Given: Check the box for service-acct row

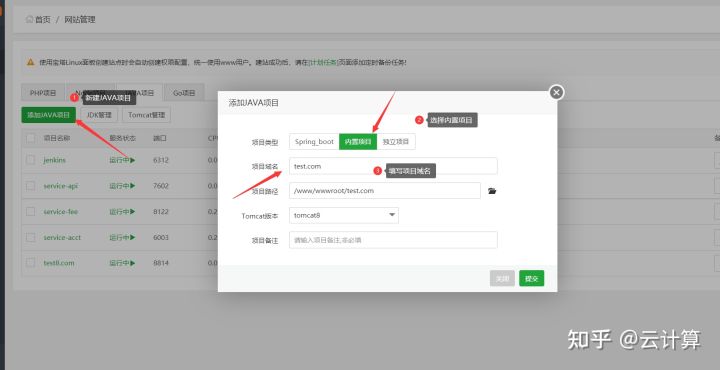Looking at the screenshot, I should [x=30, y=237].
